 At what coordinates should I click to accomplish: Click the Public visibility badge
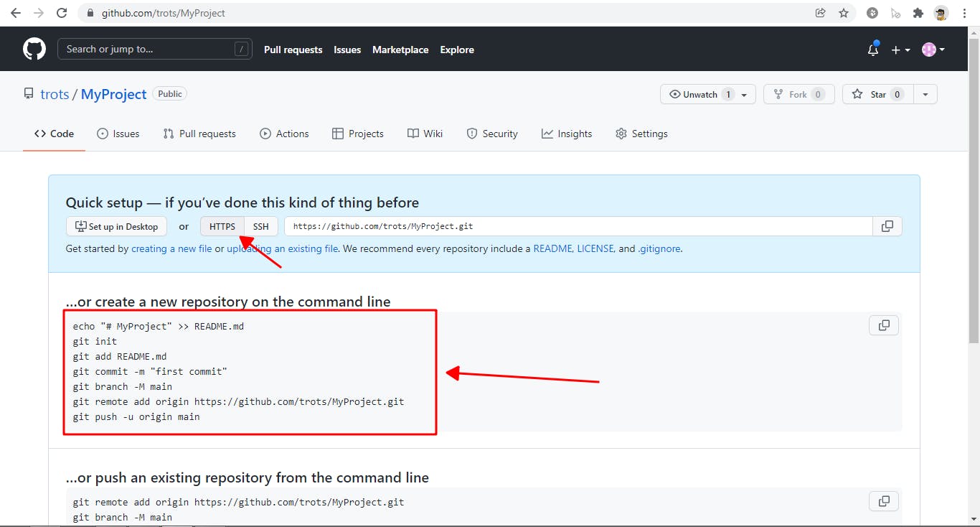click(170, 93)
